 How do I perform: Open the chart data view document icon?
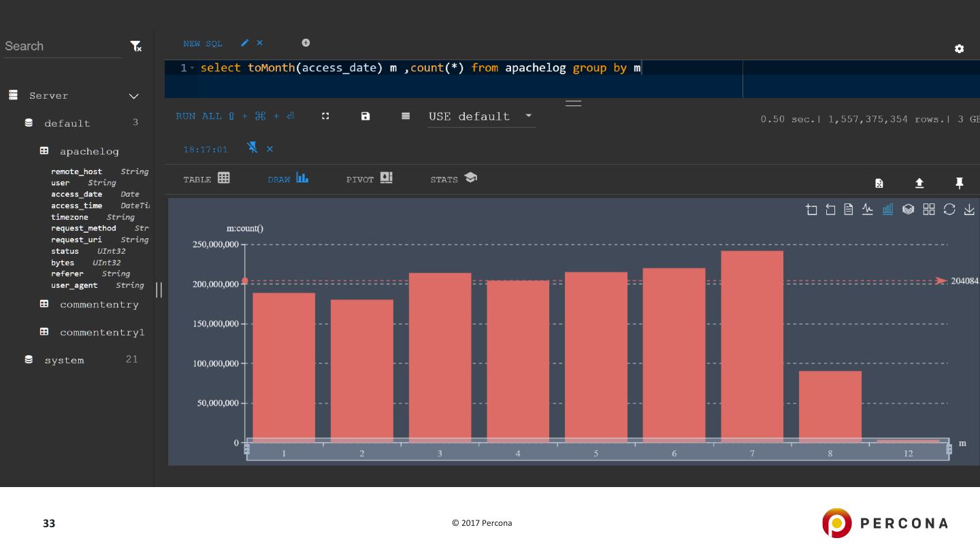pos(849,210)
